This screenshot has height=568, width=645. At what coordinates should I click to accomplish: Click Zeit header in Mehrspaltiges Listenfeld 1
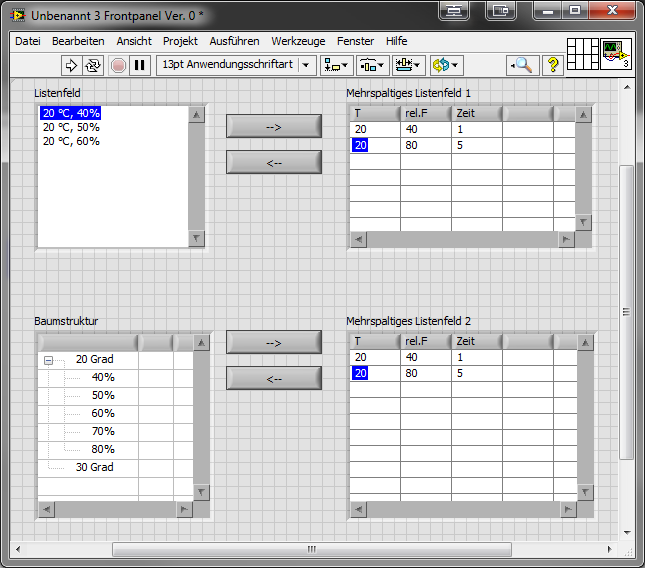point(477,114)
